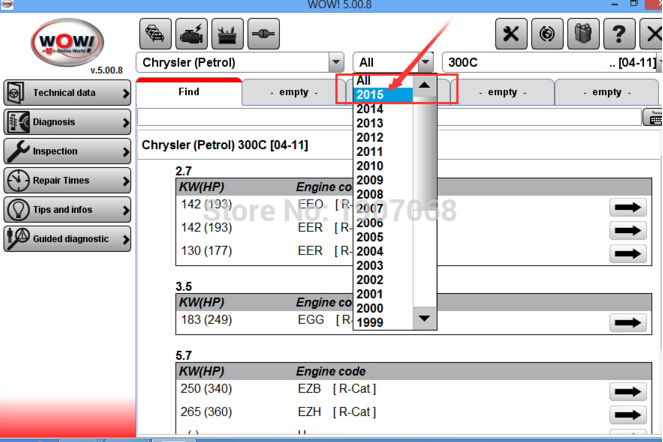
Task: Open the Diagnosis menu
Action: [x=67, y=122]
